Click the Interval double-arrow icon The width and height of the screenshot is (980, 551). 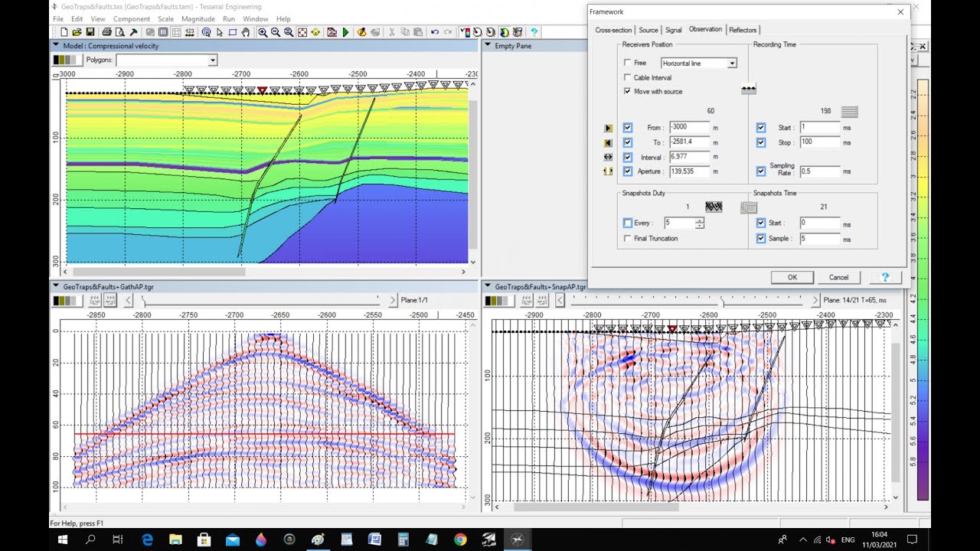[x=609, y=157]
